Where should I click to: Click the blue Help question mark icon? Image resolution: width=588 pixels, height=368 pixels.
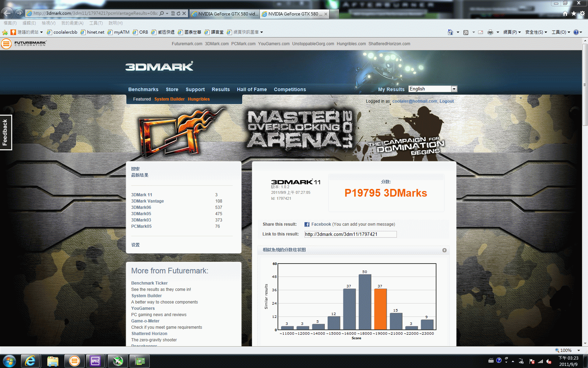pyautogui.click(x=576, y=32)
